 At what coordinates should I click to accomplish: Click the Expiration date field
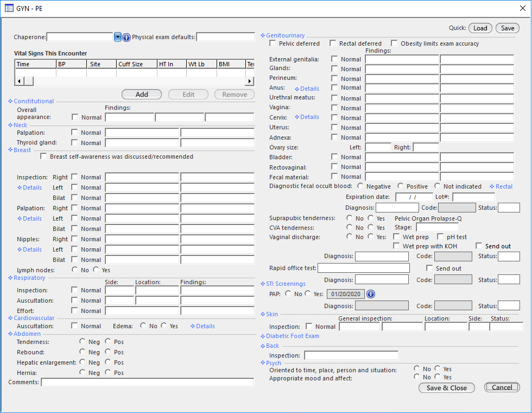coord(414,197)
